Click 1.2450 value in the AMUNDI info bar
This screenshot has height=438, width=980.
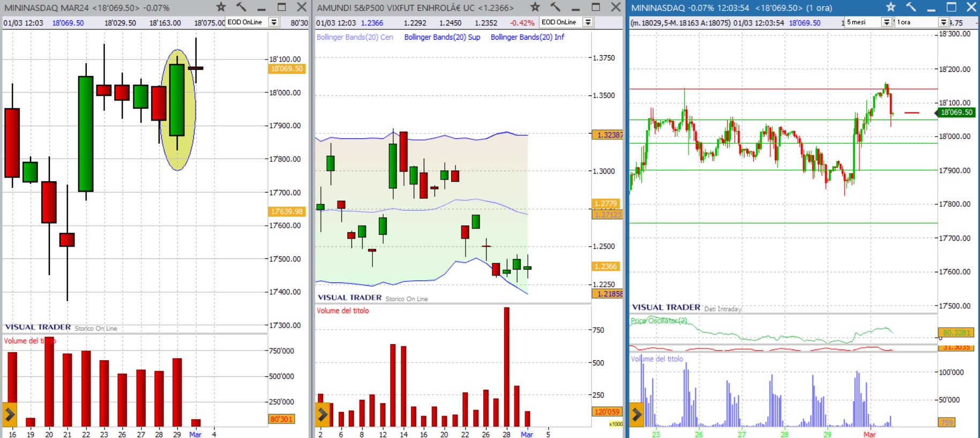pos(450,23)
